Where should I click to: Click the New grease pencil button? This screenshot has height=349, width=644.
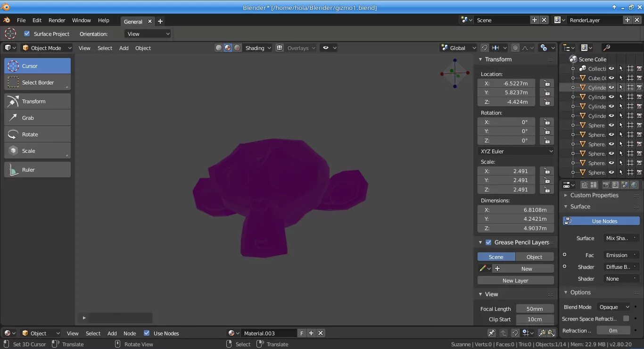pyautogui.click(x=523, y=268)
